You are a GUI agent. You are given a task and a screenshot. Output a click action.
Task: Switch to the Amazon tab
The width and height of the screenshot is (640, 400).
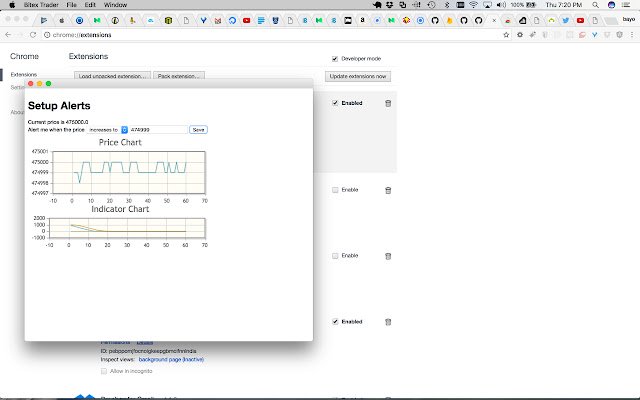tap(362, 20)
